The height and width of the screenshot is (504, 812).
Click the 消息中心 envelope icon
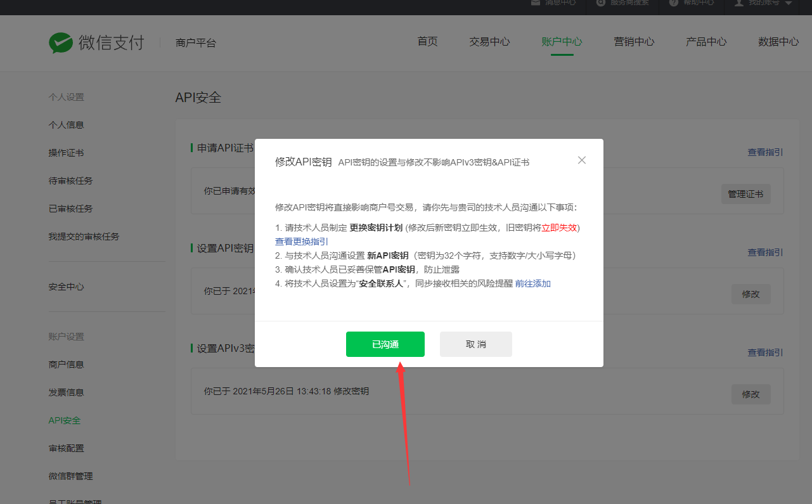click(536, 3)
